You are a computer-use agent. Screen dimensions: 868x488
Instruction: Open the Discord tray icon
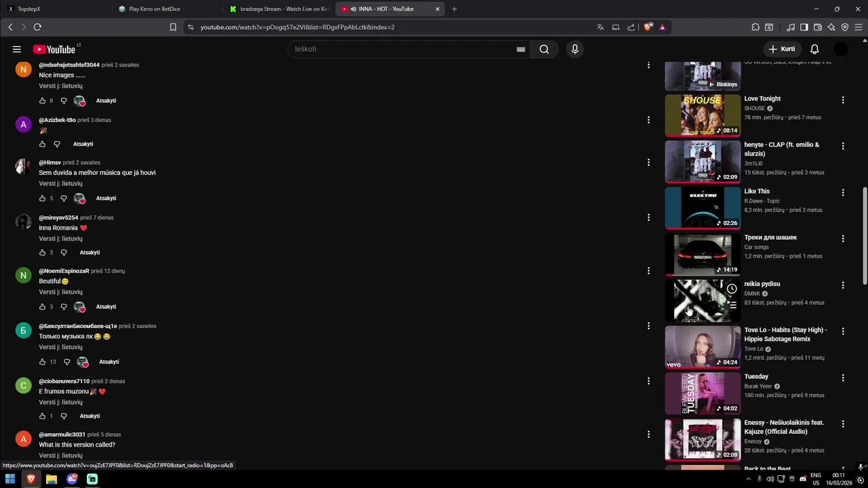(x=803, y=479)
